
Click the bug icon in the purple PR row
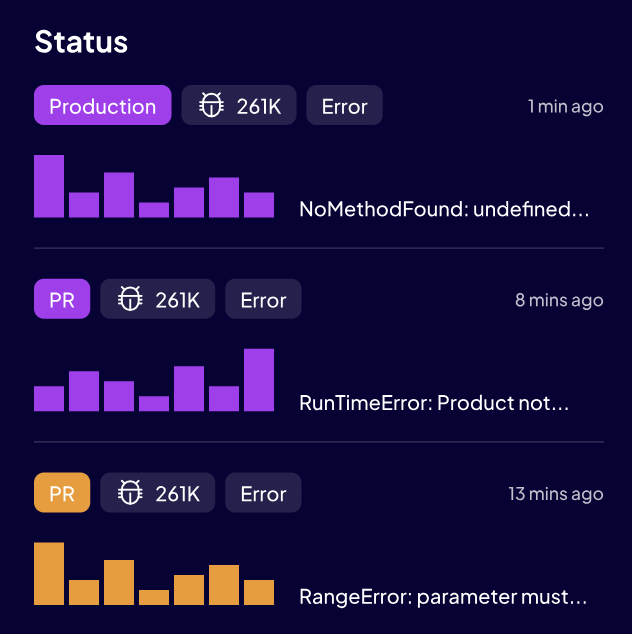pyautogui.click(x=130, y=299)
